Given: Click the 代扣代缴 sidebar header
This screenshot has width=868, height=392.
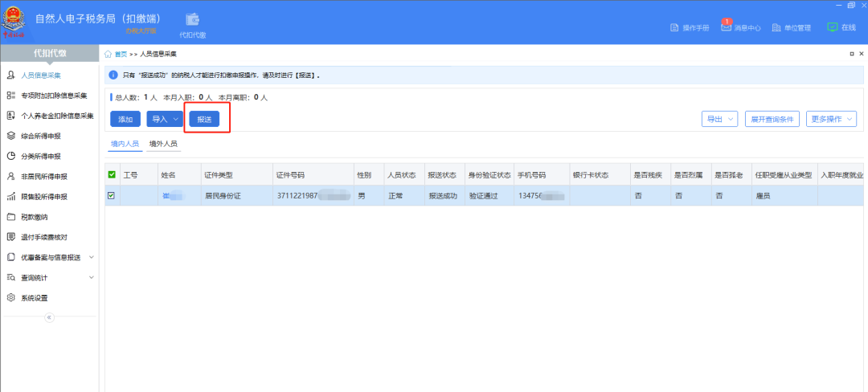Looking at the screenshot, I should [49, 53].
